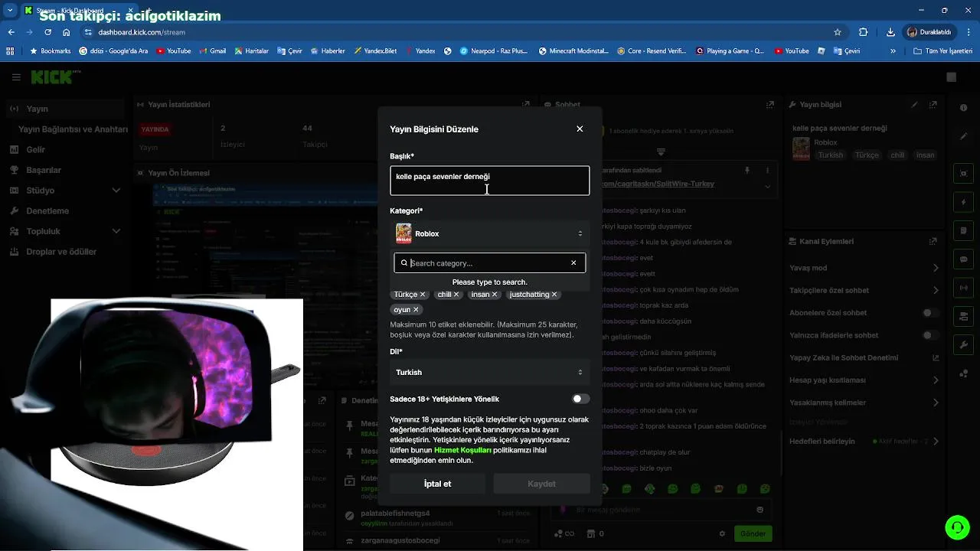Remove the oyun tag
The image size is (980, 551).
416,310
